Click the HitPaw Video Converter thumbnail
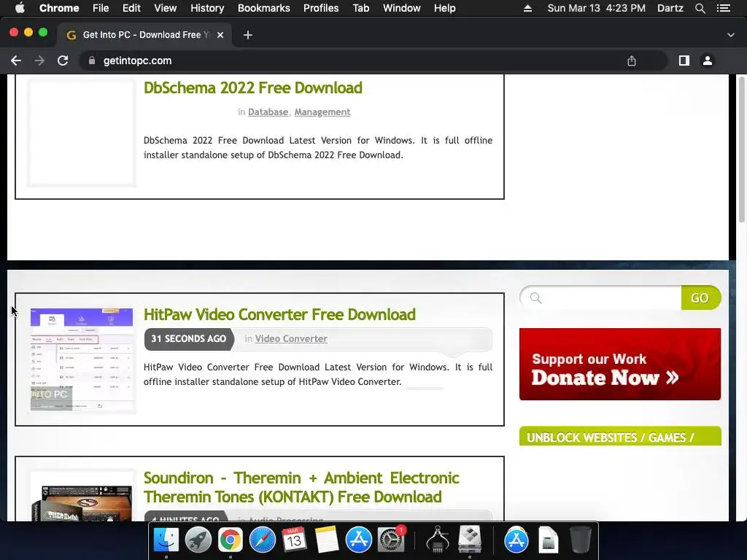This screenshot has width=747, height=560. pyautogui.click(x=82, y=359)
